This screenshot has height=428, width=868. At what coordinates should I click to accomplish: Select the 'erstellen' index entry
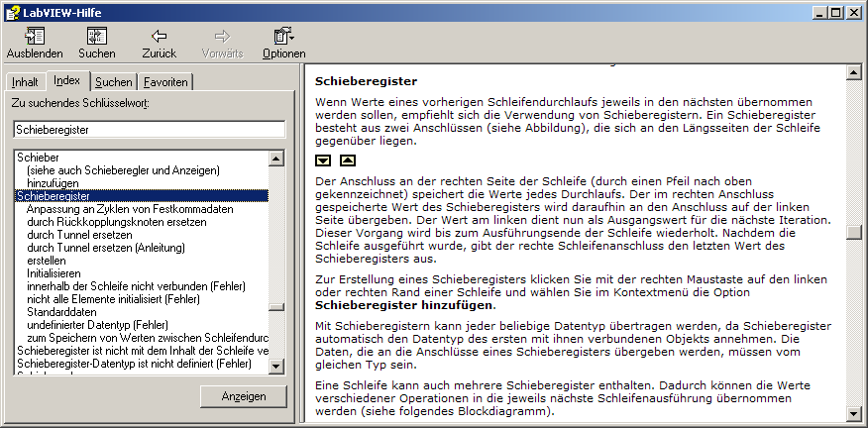pos(47,261)
